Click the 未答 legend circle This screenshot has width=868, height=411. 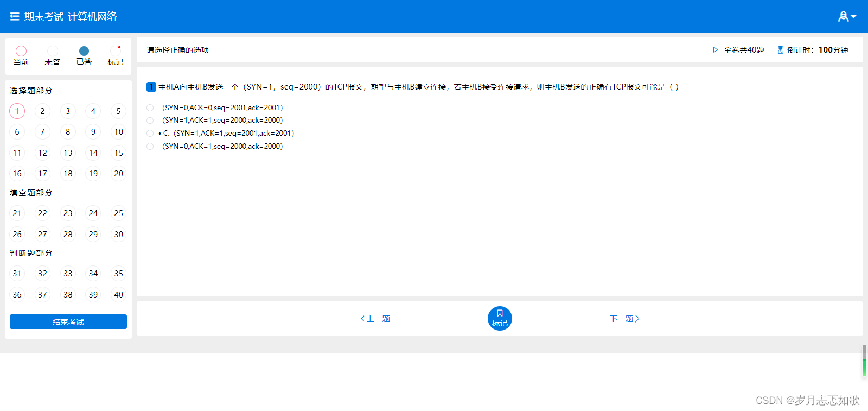[x=53, y=51]
